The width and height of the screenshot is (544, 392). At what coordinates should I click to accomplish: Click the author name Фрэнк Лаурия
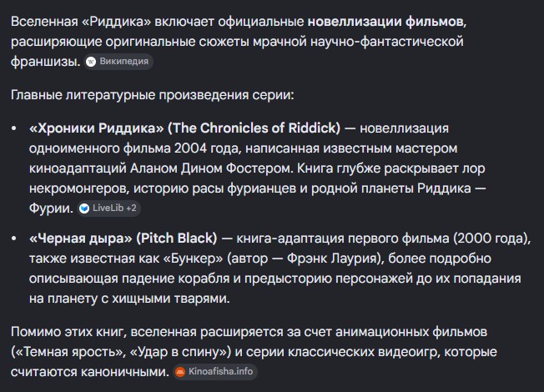tap(332, 259)
